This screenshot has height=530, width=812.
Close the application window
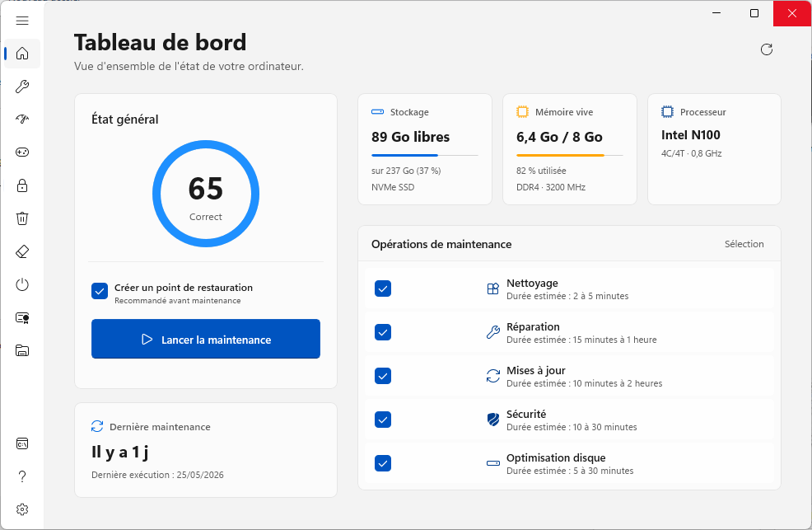coord(791,13)
